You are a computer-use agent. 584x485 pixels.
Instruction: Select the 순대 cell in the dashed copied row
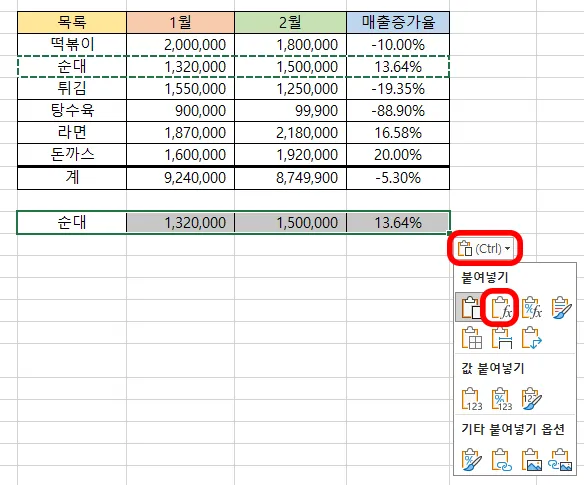72,67
